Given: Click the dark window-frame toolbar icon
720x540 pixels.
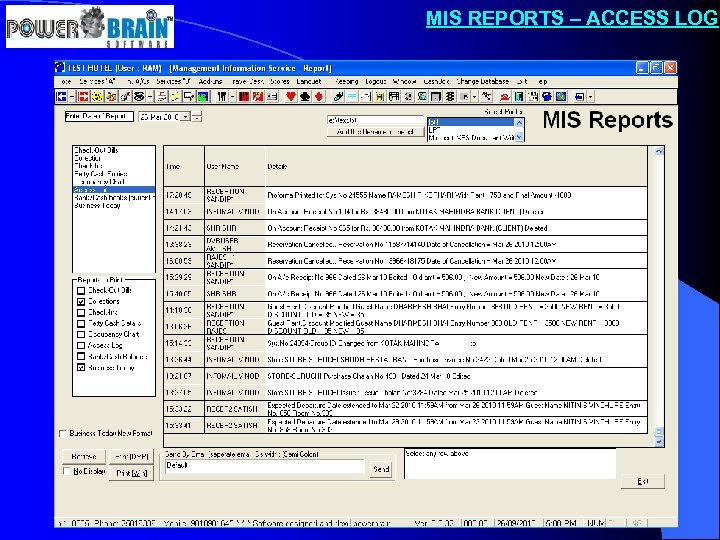Looking at the screenshot, I should [x=436, y=96].
